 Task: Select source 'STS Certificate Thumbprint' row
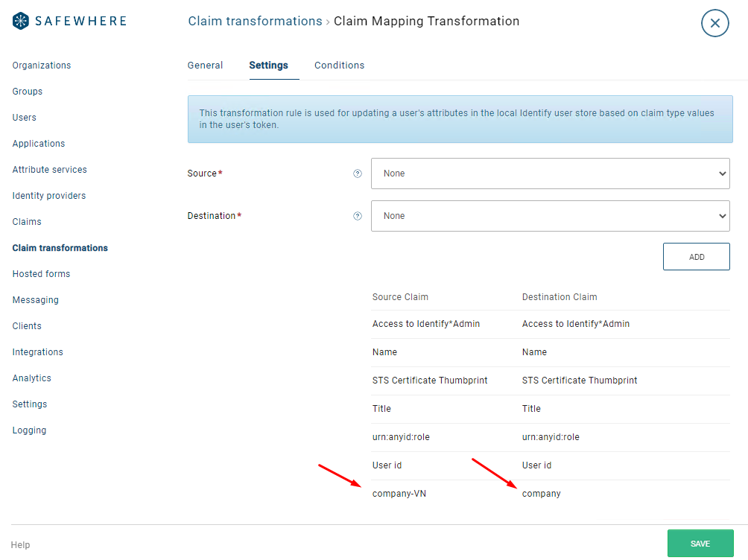tap(430, 381)
